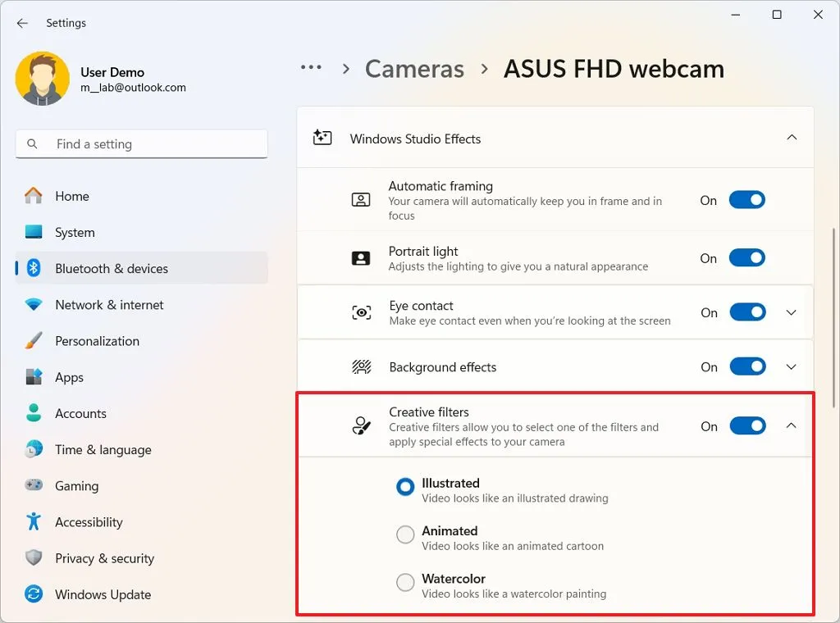Click the back arrow button

click(22, 23)
